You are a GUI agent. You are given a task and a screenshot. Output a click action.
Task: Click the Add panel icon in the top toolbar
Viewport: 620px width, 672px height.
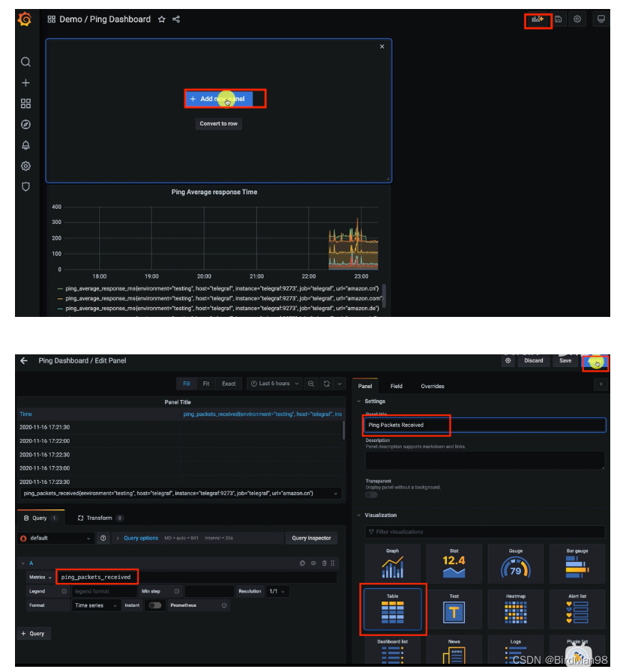[537, 19]
